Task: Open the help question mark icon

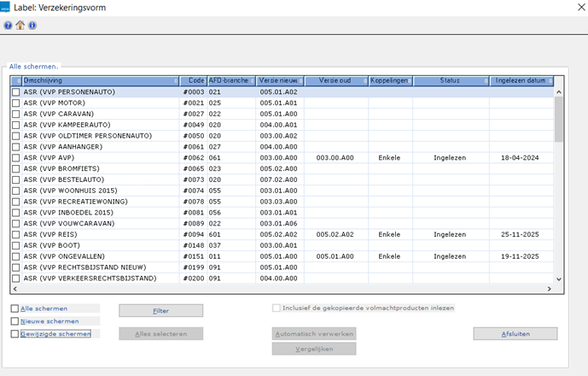Action: pos(8,26)
